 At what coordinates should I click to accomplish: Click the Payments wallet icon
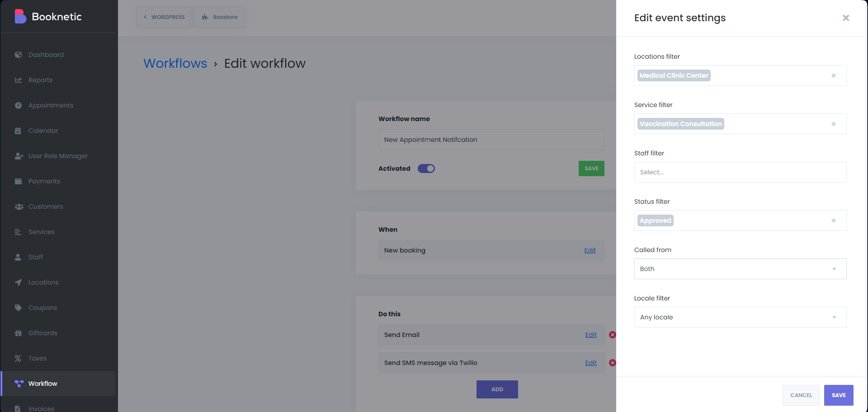pos(18,181)
